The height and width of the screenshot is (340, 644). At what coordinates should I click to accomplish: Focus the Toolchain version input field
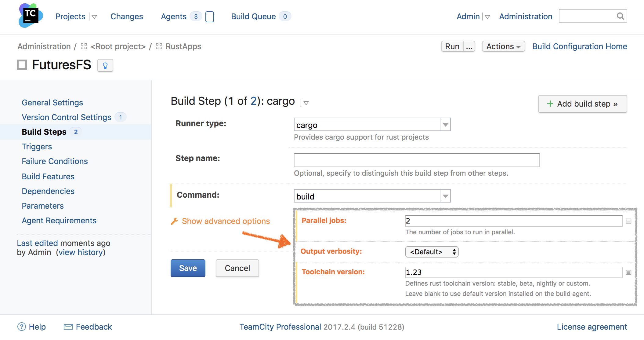click(x=514, y=272)
